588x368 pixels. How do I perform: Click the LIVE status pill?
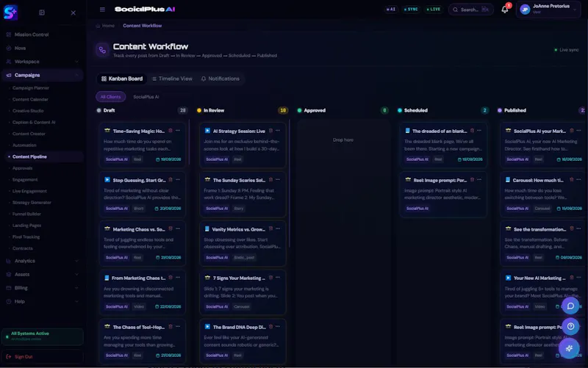[434, 10]
